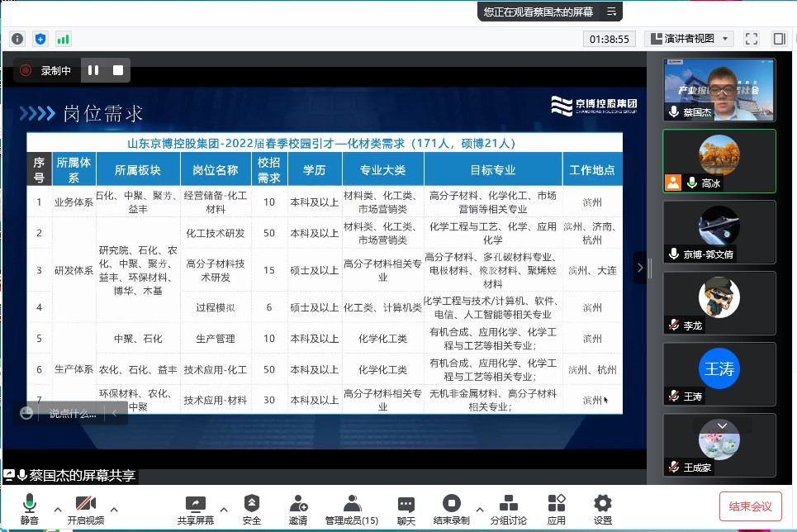Open 安全 security settings
Screen dimensions: 797x532
click(x=252, y=509)
